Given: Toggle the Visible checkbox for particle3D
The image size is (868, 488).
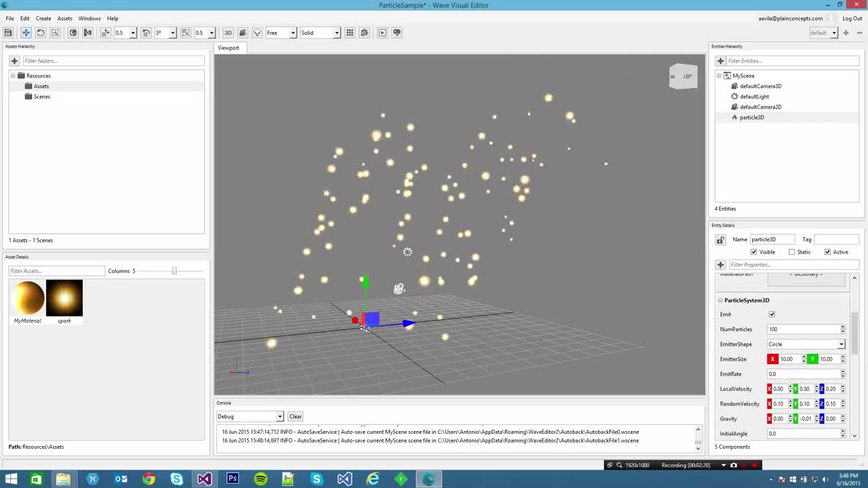Looking at the screenshot, I should click(x=753, y=251).
